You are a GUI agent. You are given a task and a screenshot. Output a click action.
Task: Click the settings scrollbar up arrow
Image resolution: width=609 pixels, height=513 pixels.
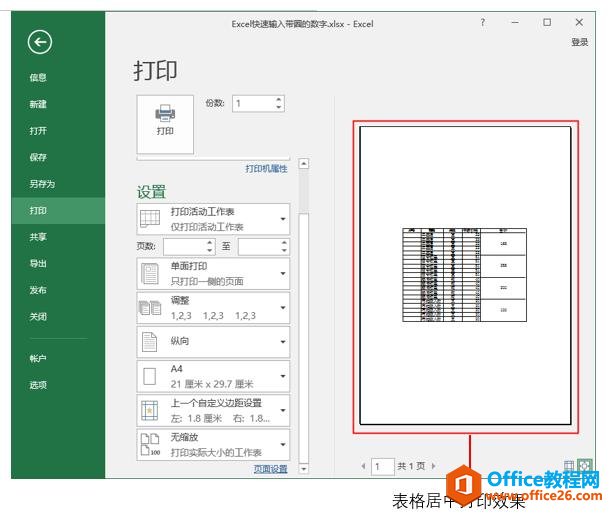coord(304,164)
